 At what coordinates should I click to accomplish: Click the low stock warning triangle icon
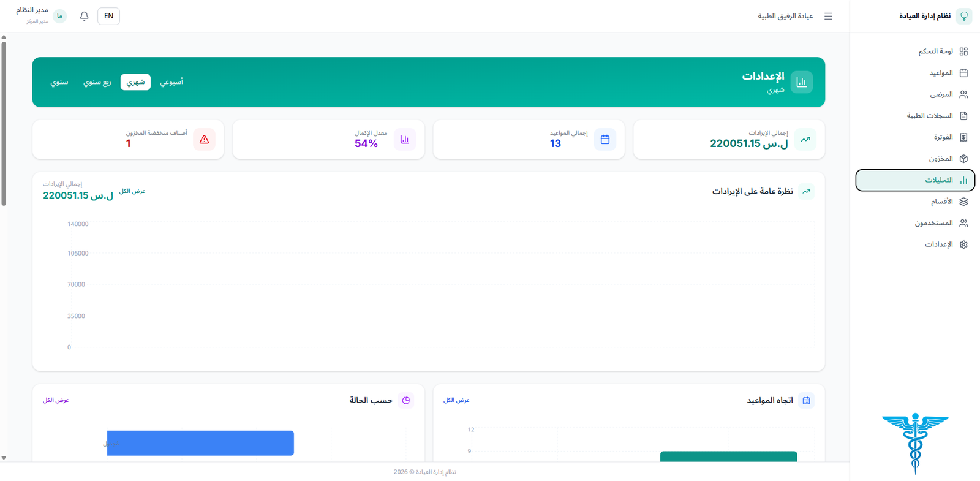tap(204, 140)
